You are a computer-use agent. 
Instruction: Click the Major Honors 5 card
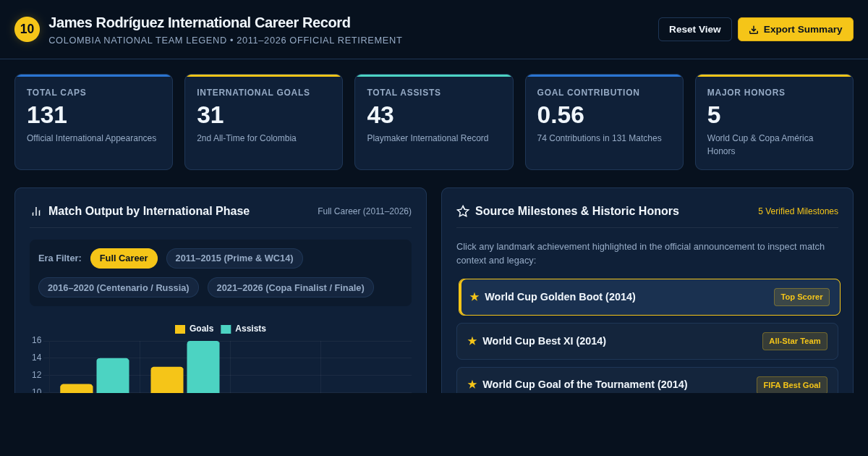tap(774, 122)
